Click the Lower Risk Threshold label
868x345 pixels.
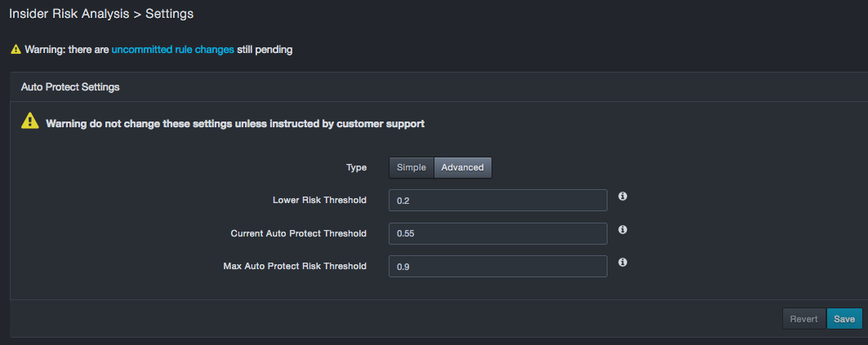coord(319,200)
